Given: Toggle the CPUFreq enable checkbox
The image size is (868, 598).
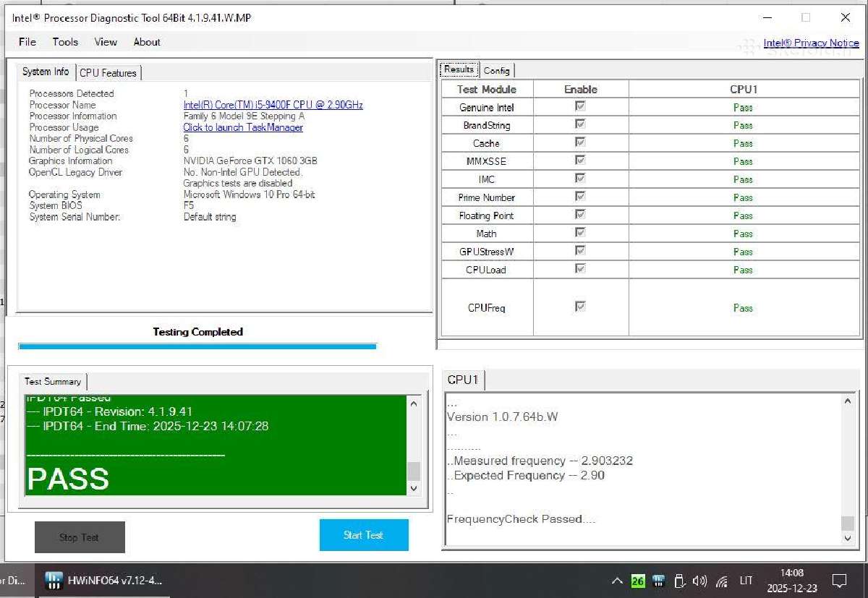Looking at the screenshot, I should 580,307.
